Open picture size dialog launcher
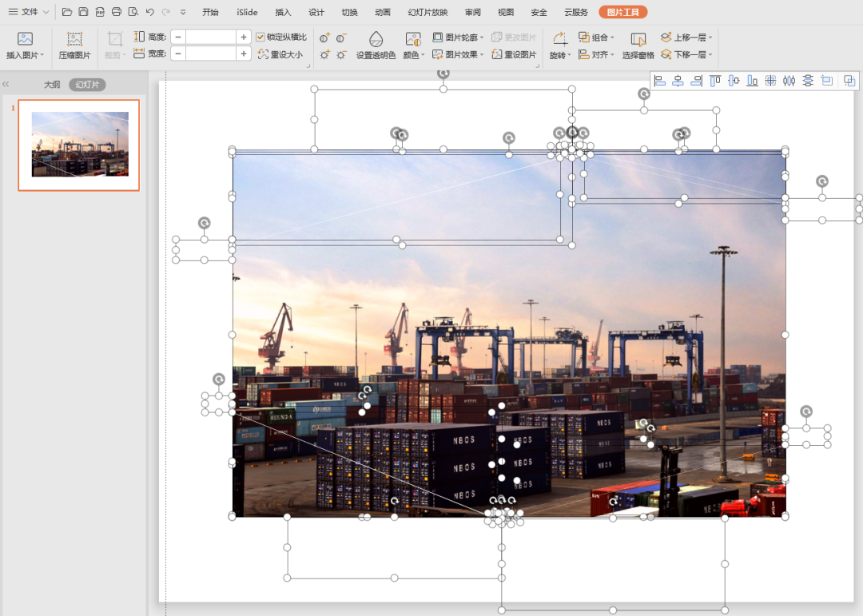The image size is (863, 616). tap(308, 66)
